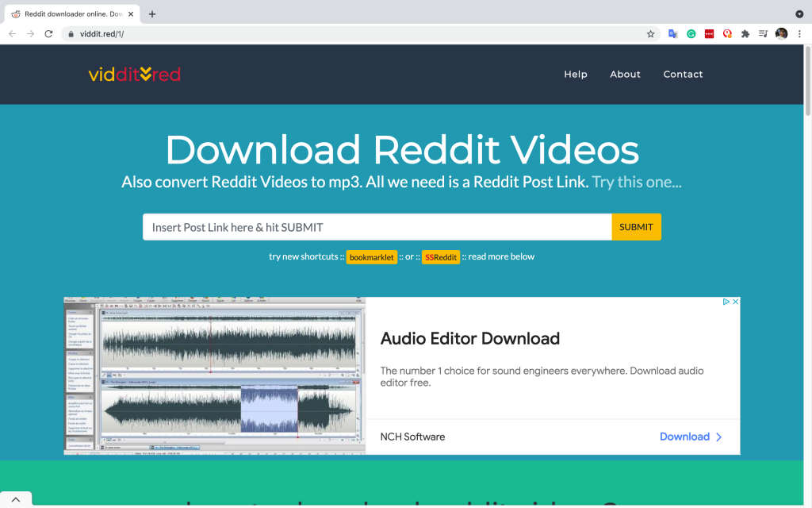Open the Chrome profile avatar
The image size is (812, 508).
[x=781, y=33]
